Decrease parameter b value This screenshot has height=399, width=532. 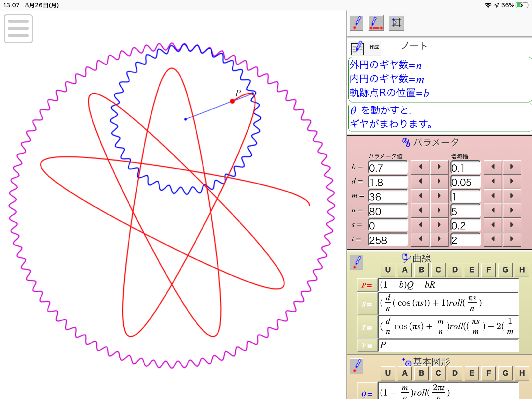420,167
